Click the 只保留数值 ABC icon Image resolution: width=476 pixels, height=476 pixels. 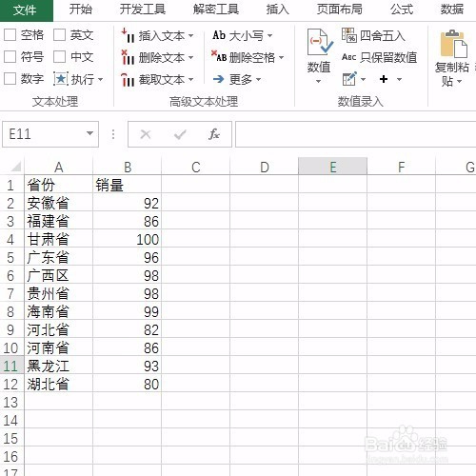(x=348, y=57)
